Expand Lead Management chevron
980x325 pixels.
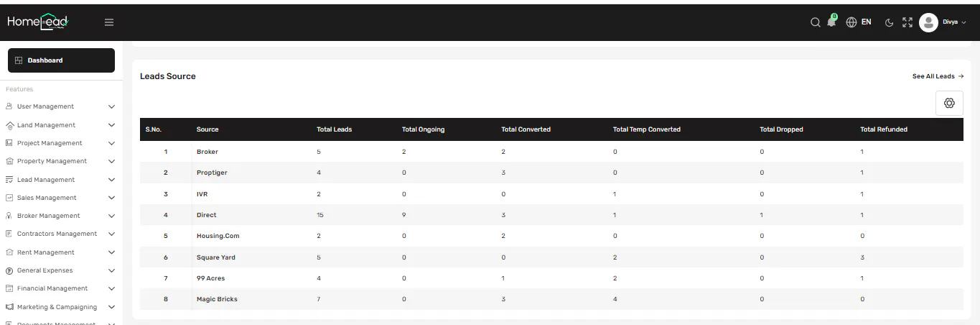(x=111, y=180)
